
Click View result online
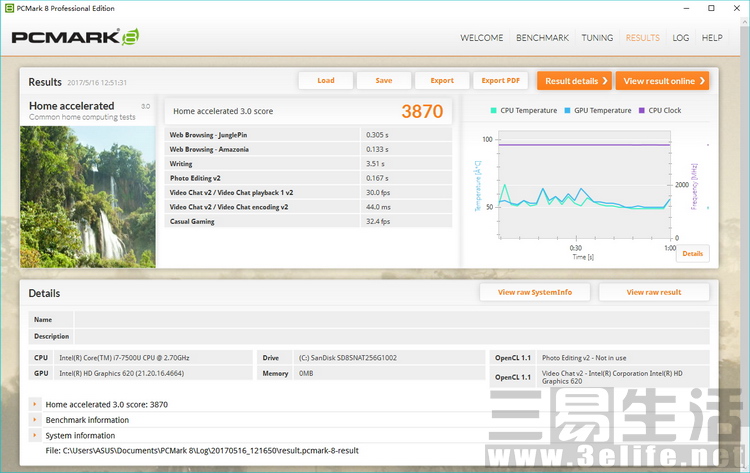(x=662, y=81)
